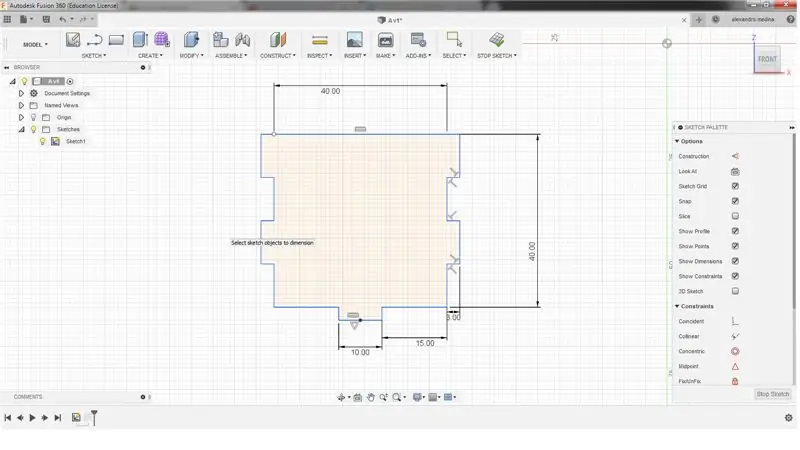This screenshot has width=800, height=450.
Task: Click the Construct plane icon
Action: tap(278, 40)
